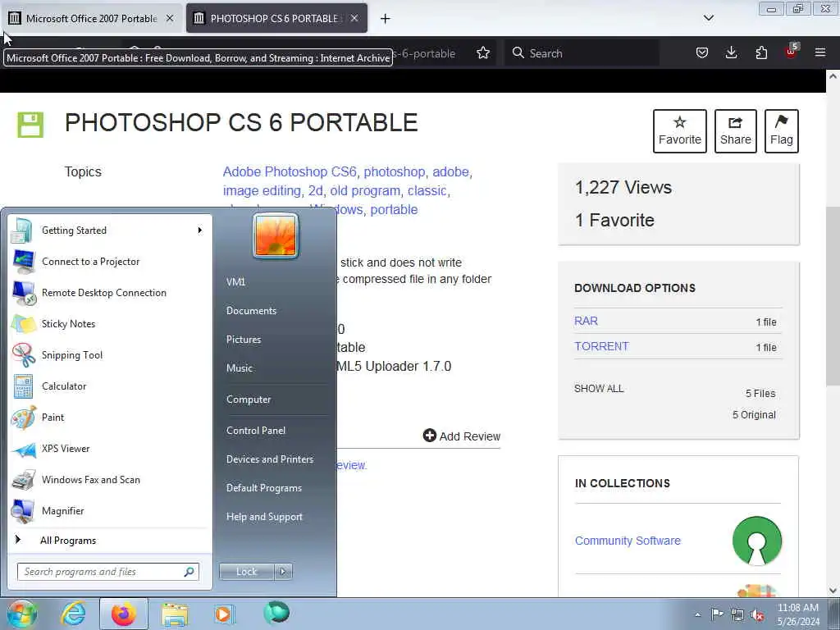This screenshot has height=630, width=840.
Task: Open the Community Software collection link
Action: pyautogui.click(x=628, y=541)
